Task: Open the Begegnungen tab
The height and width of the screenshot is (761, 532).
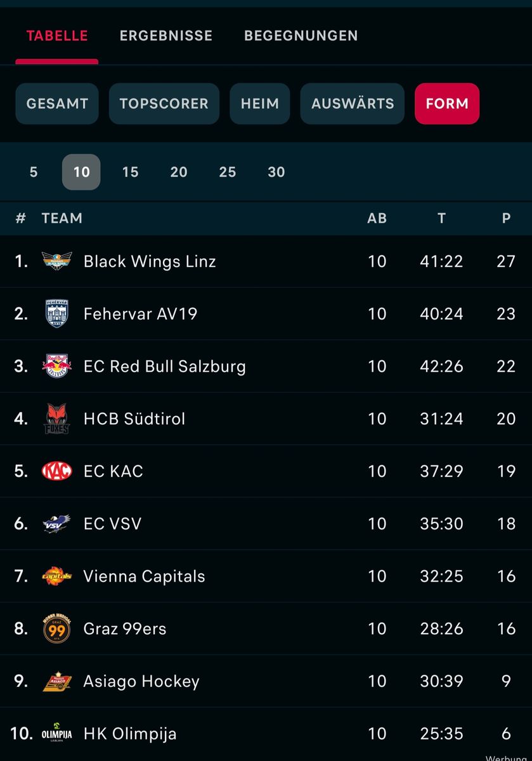Action: [x=301, y=36]
